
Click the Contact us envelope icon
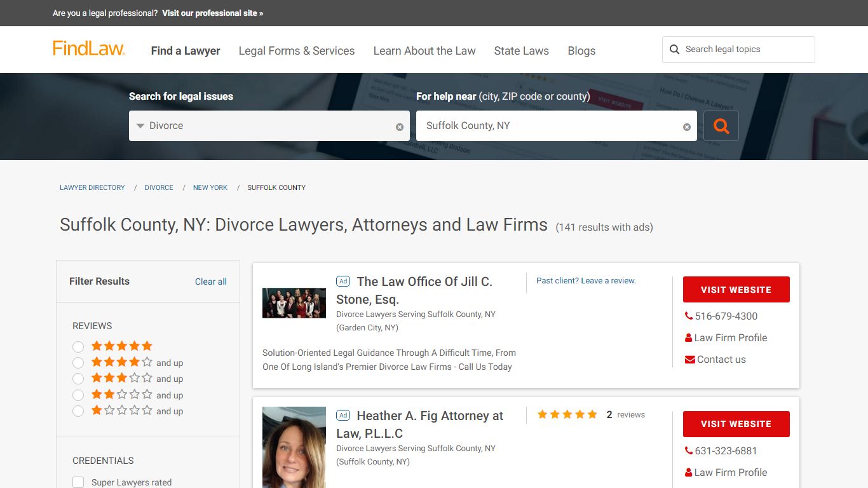point(690,360)
